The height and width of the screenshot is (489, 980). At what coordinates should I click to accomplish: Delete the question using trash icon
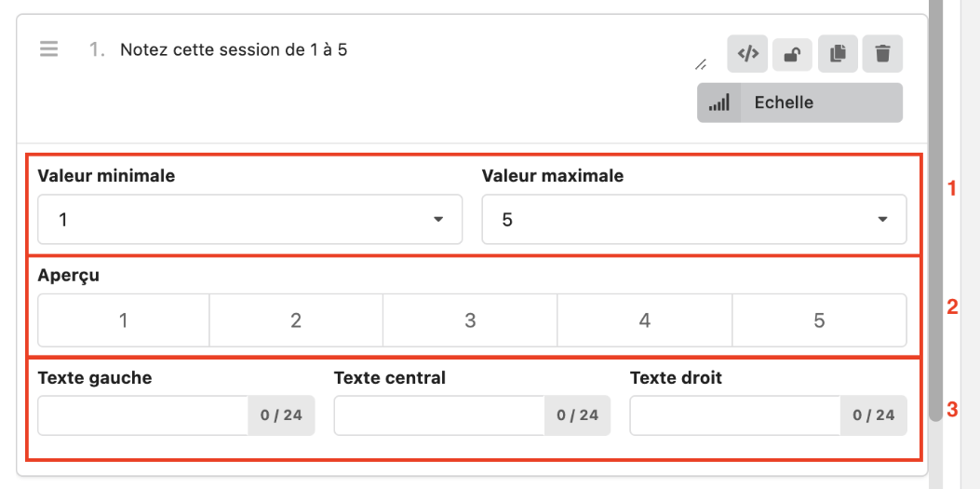point(882,54)
